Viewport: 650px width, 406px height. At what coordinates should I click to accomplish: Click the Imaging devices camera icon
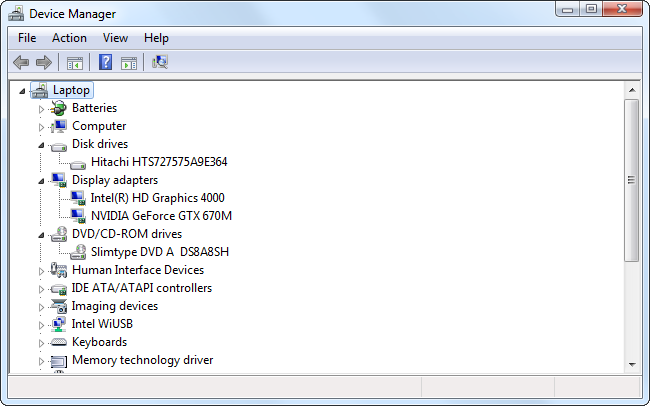click(58, 306)
